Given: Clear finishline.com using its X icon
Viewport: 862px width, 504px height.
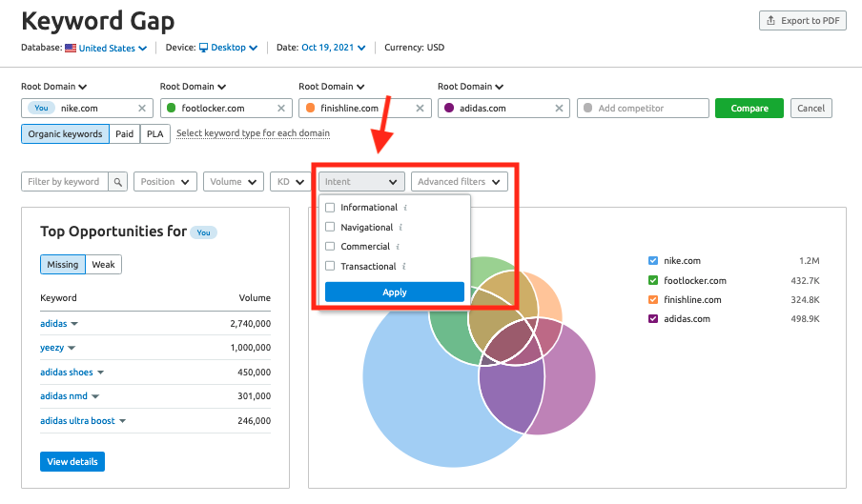Looking at the screenshot, I should point(420,109).
